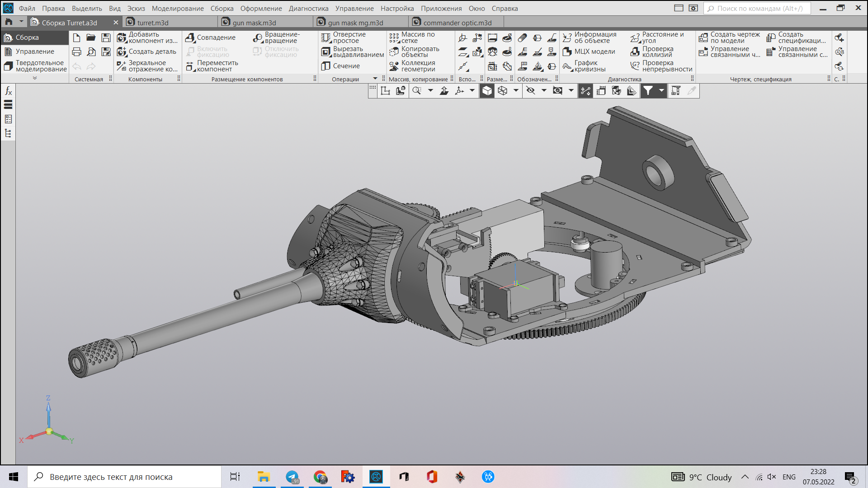Click zoom-to-window magnifier icon

coord(417,91)
